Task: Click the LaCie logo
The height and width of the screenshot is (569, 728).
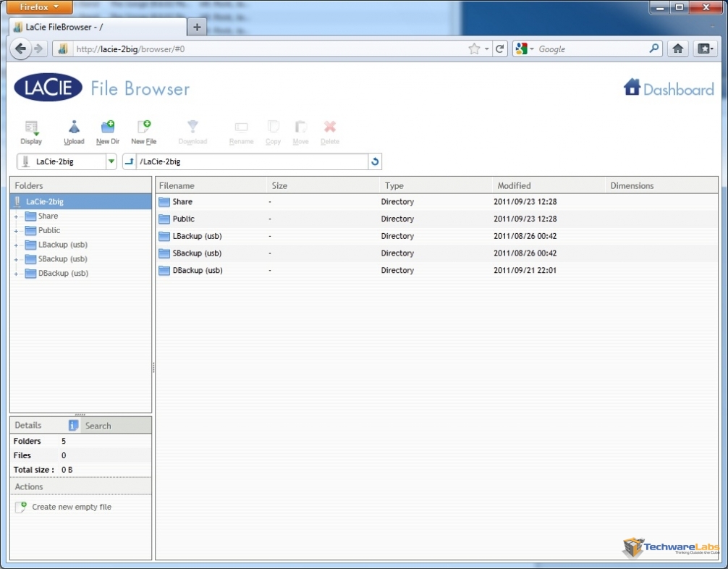Action: pyautogui.click(x=48, y=88)
